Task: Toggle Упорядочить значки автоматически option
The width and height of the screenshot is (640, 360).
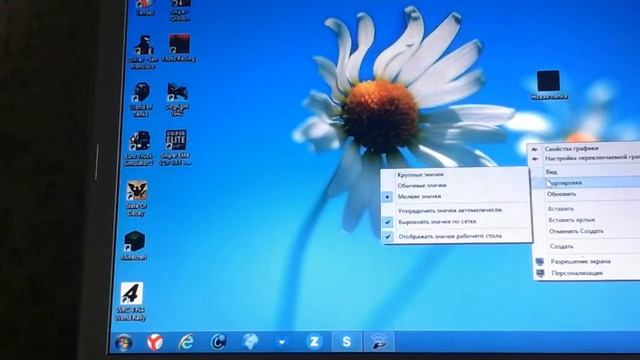Action: 456,210
